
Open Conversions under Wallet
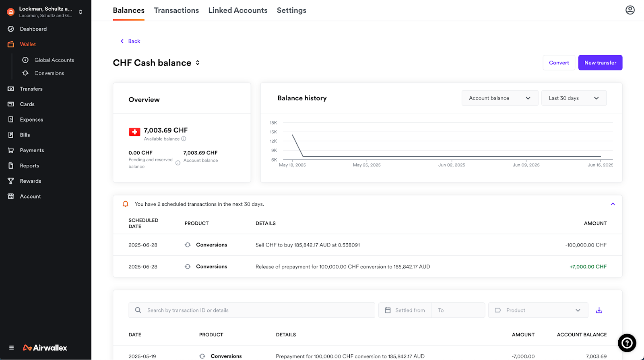[x=49, y=73]
